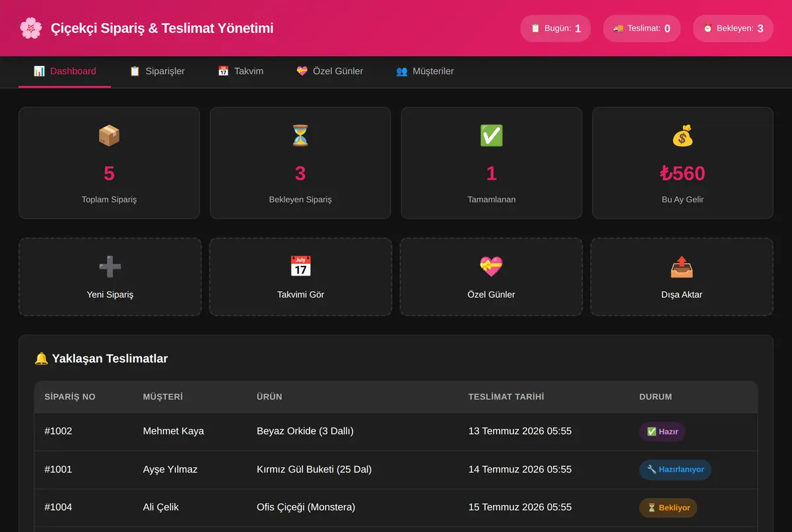Image resolution: width=792 pixels, height=532 pixels.
Task: Click the hourglass icon above Bekleyen Sipariş
Action: tap(300, 136)
